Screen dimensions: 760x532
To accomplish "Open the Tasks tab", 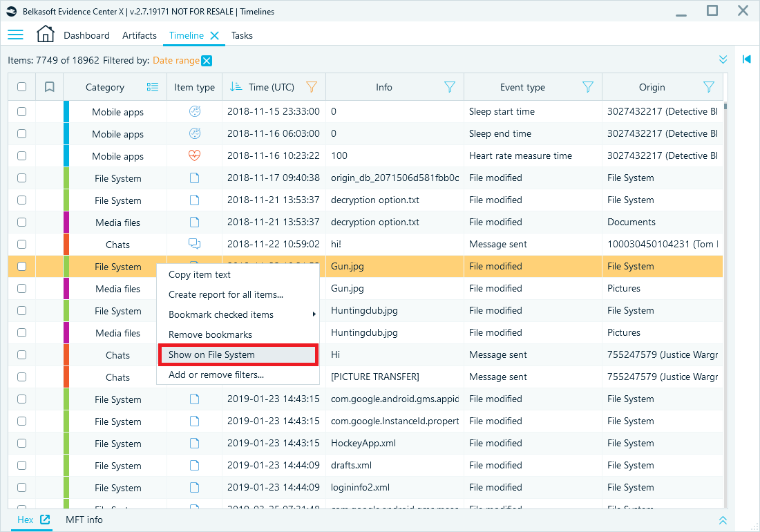I will (242, 35).
